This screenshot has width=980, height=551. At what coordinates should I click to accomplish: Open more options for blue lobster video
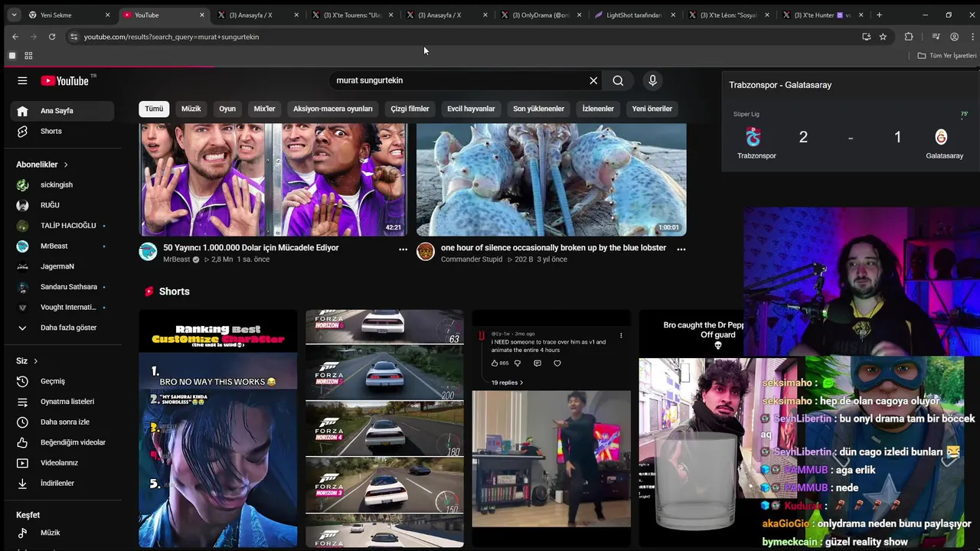[681, 249]
